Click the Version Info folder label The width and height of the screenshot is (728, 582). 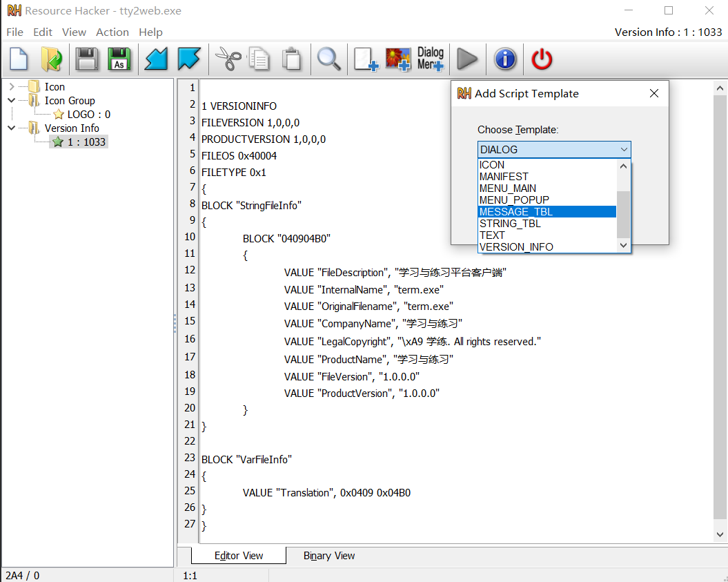pyautogui.click(x=72, y=128)
